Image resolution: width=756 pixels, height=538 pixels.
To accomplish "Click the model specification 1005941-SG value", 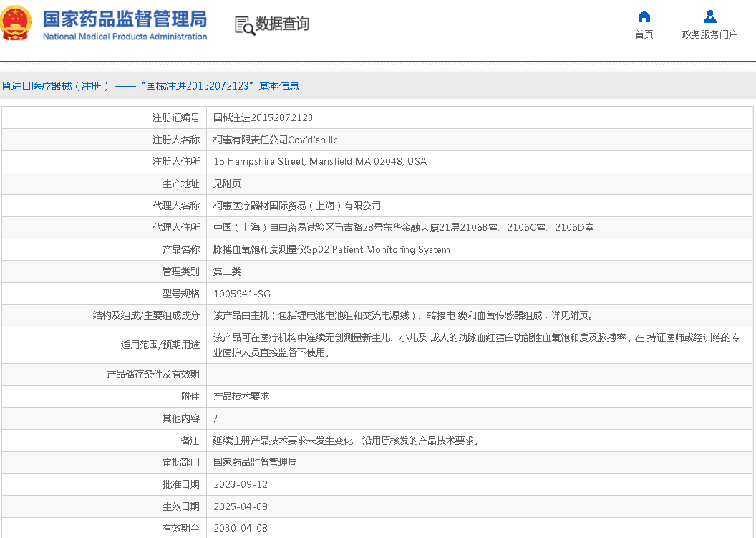I will pos(242,294).
